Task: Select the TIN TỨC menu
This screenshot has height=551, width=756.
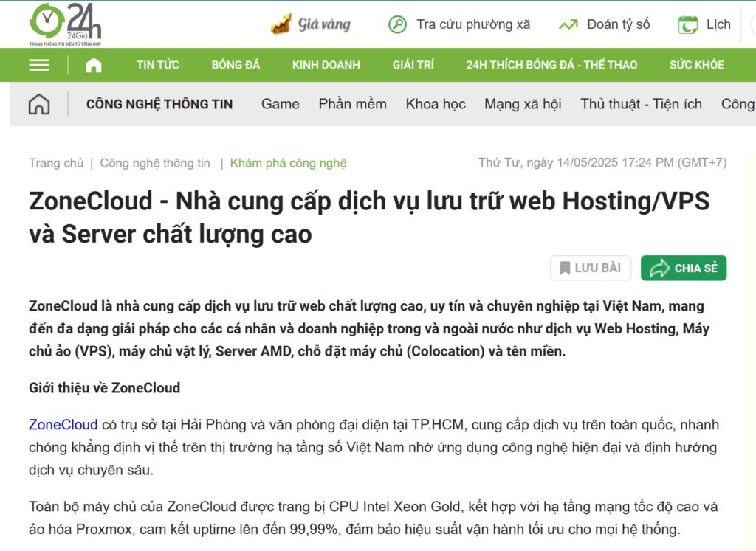Action: (x=158, y=65)
